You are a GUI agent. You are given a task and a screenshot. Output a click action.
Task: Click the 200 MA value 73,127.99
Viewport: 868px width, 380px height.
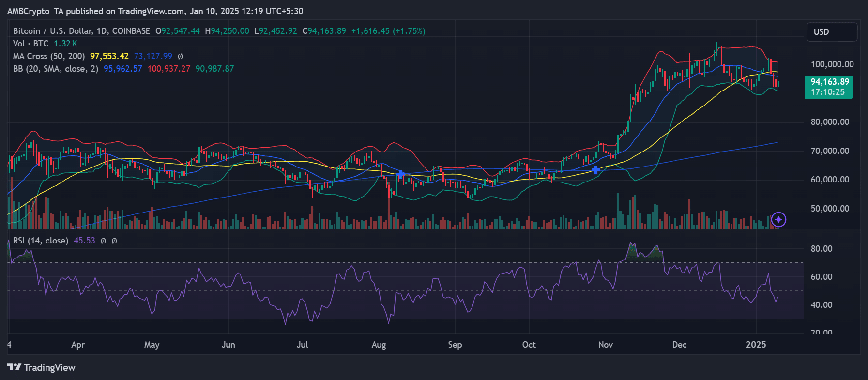(153, 56)
